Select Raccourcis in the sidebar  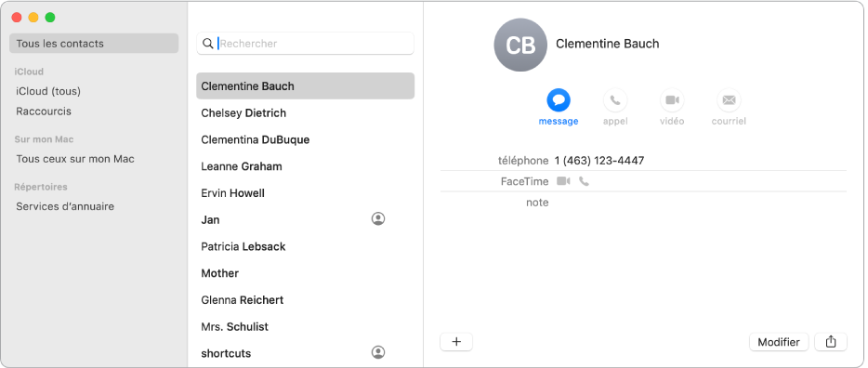tap(44, 112)
